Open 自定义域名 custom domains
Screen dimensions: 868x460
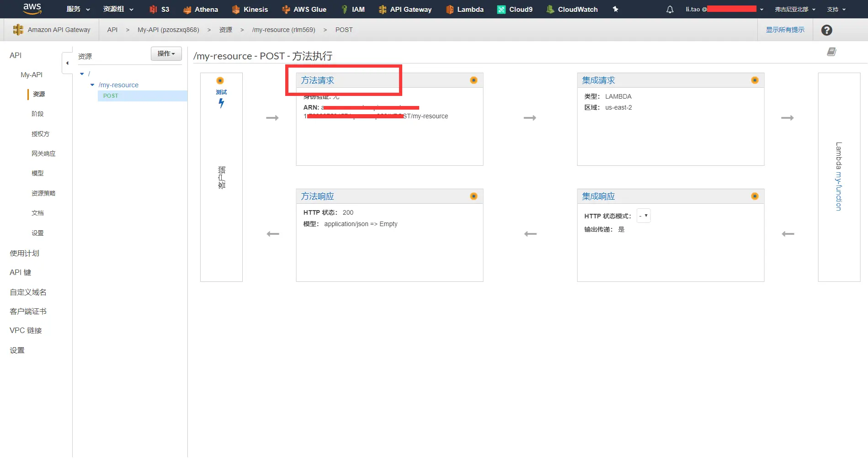(28, 292)
